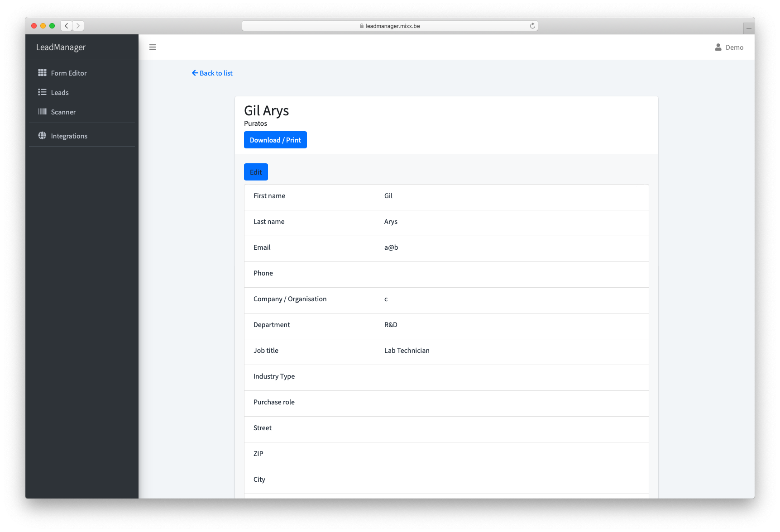780x532 pixels.
Task: Go to the Integrations page
Action: coord(69,136)
